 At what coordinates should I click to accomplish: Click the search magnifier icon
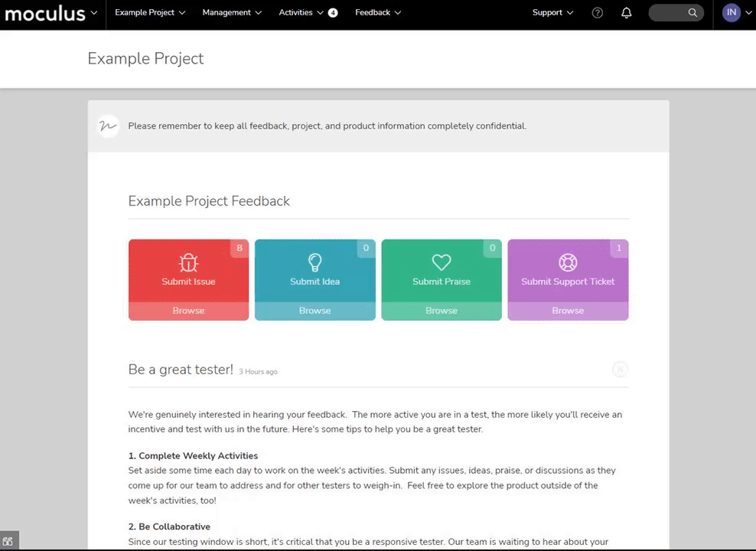(x=692, y=12)
